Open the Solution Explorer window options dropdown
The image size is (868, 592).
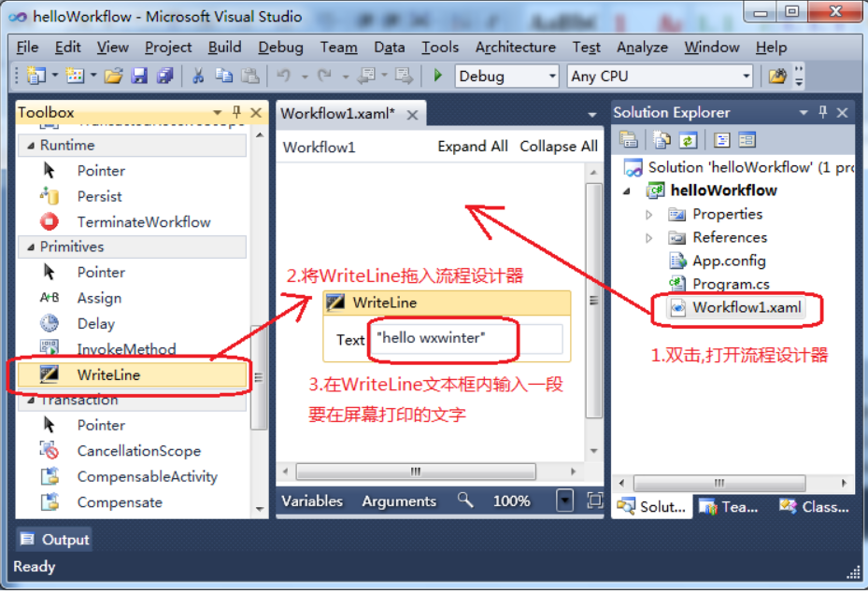pyautogui.click(x=804, y=113)
